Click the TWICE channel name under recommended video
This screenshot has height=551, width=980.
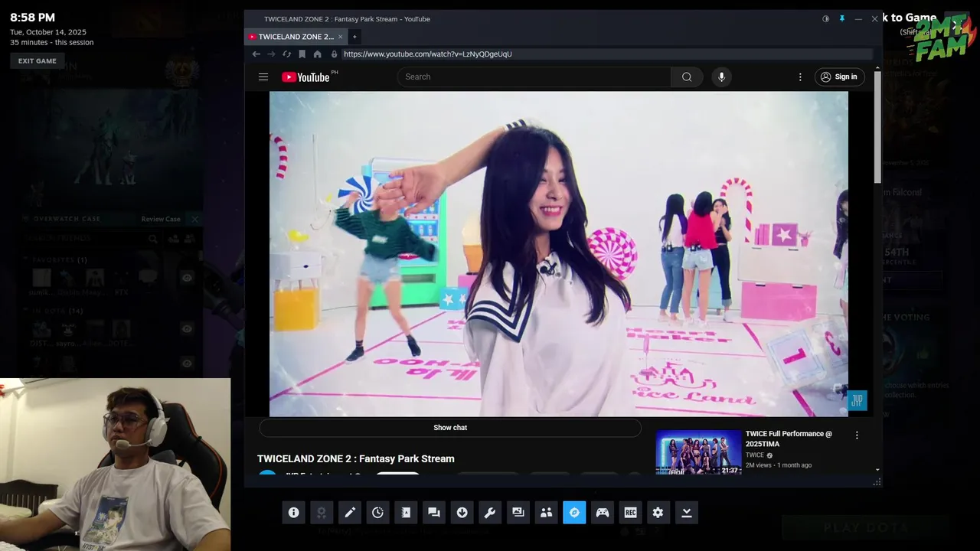click(755, 455)
